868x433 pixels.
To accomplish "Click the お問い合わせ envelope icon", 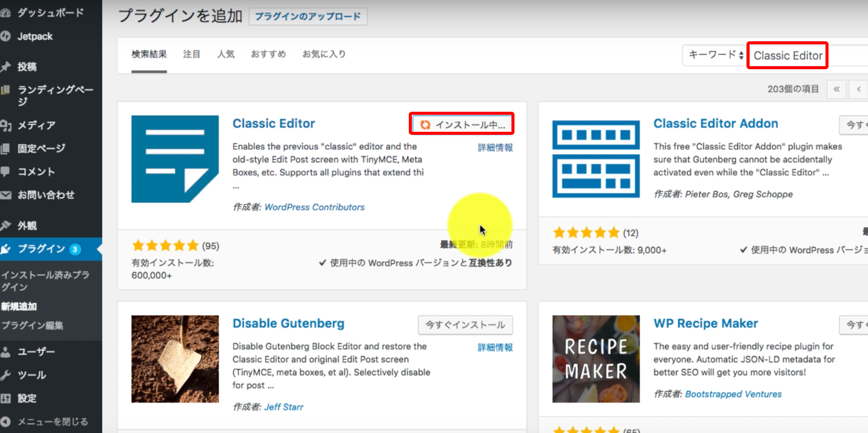I will [5, 196].
